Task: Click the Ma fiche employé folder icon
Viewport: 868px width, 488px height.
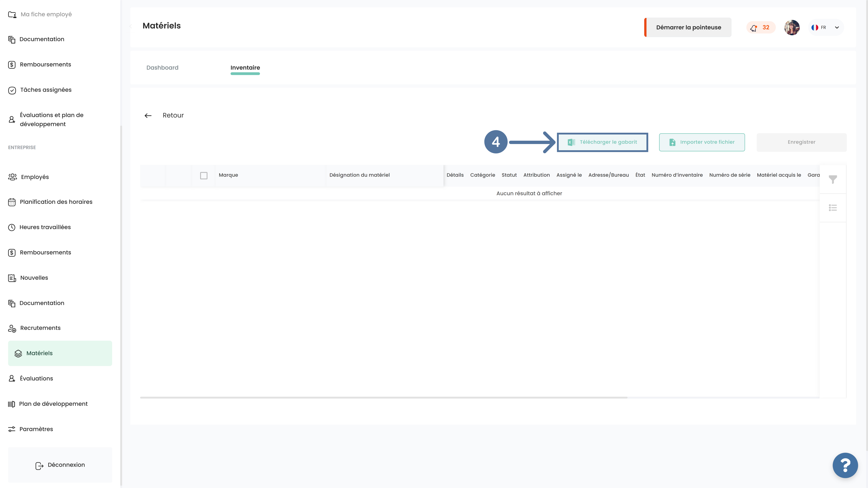Action: [12, 14]
